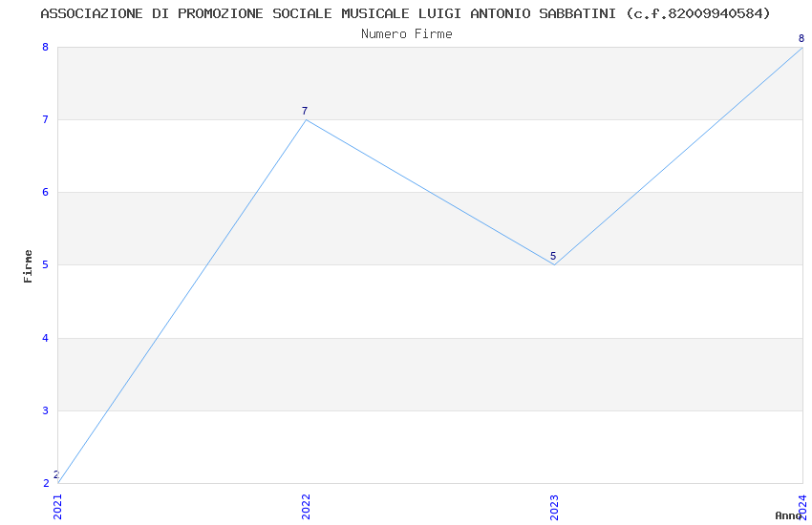812x525 pixels.
Task: Click the chart title mentioning Luigi Antonio Sabbatini
Action: tap(405, 13)
